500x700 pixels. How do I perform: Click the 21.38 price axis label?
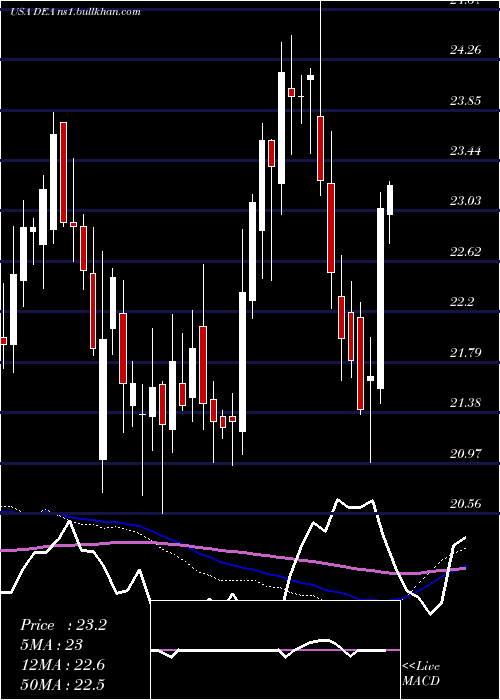(x=465, y=403)
